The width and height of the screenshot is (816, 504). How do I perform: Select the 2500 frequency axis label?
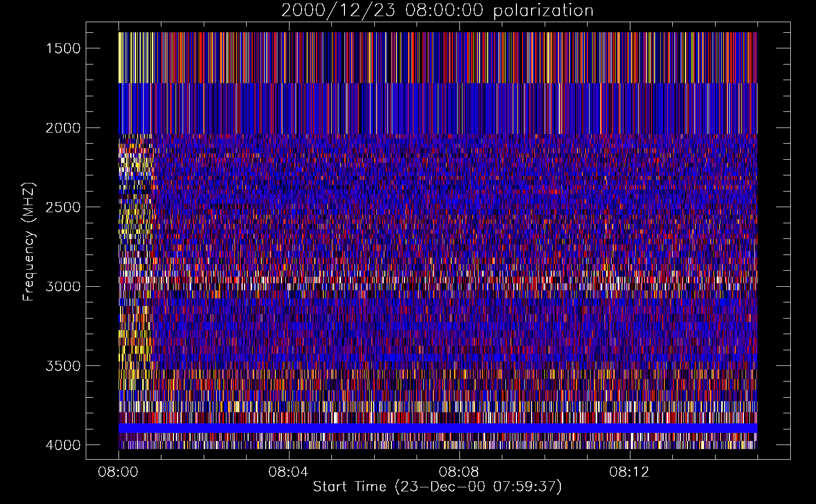pos(63,207)
